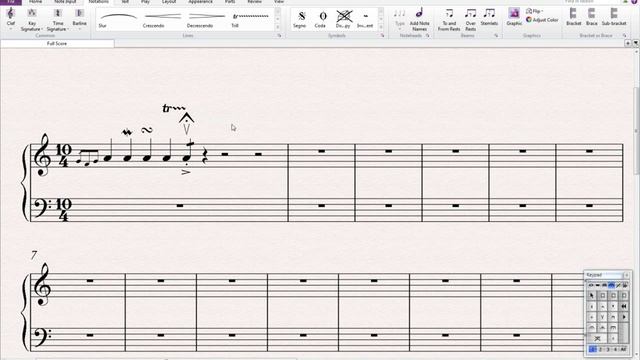The width and height of the screenshot is (640, 360).
Task: Choose the Crescendo hairpin line
Action: pos(162,19)
